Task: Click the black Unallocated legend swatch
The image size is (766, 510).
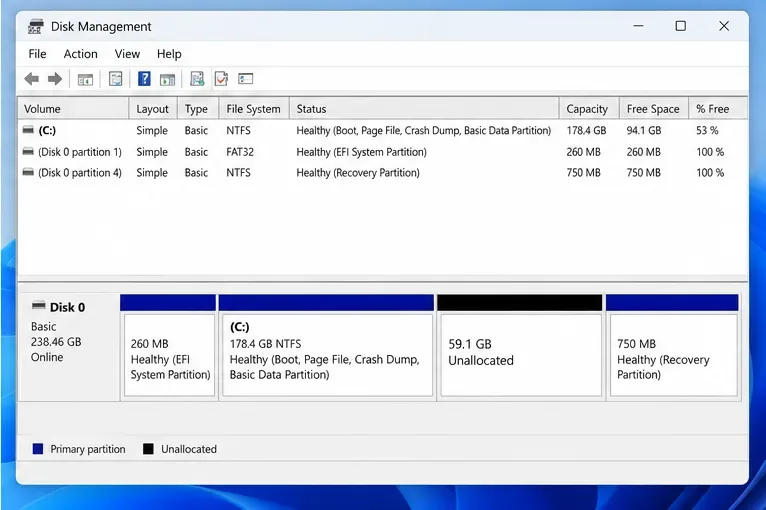Action: pyautogui.click(x=148, y=449)
